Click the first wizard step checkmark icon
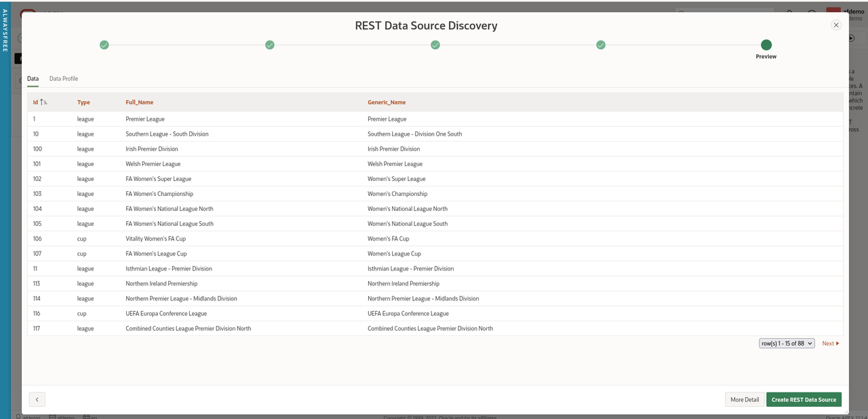This screenshot has width=868, height=419. [104, 45]
